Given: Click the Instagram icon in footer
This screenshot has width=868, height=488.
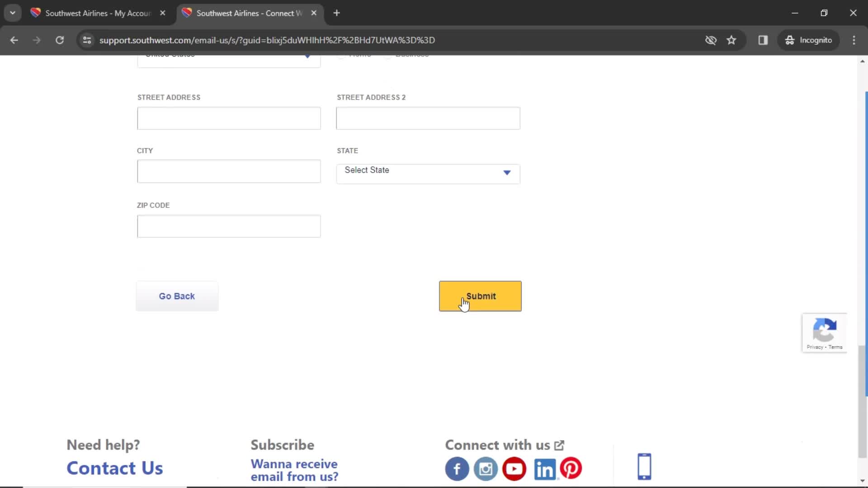Looking at the screenshot, I should (x=486, y=468).
